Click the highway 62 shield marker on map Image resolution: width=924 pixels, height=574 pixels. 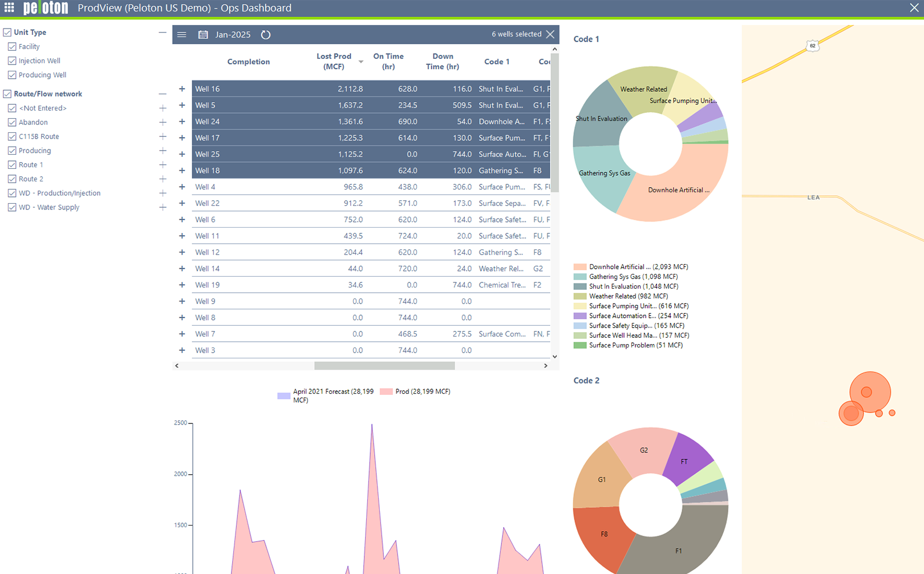coord(812,45)
